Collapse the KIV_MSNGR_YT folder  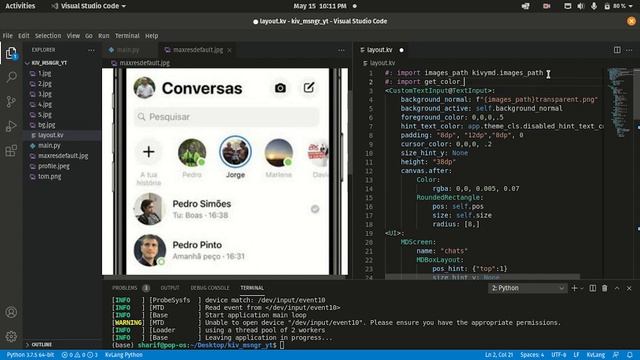[x=49, y=63]
